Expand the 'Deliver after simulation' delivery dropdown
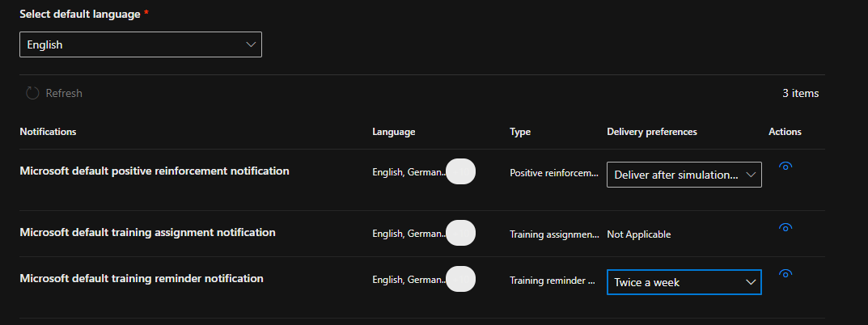The height and width of the screenshot is (325, 868). pyautogui.click(x=684, y=175)
